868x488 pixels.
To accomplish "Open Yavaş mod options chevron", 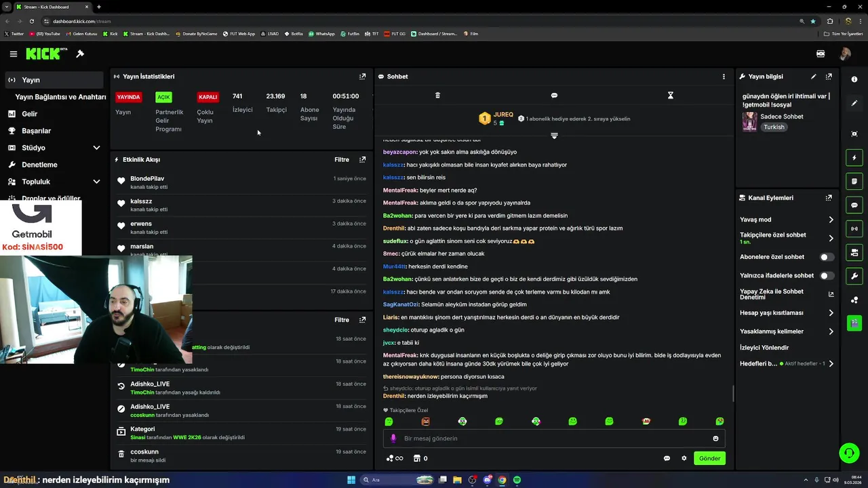I will [831, 220].
